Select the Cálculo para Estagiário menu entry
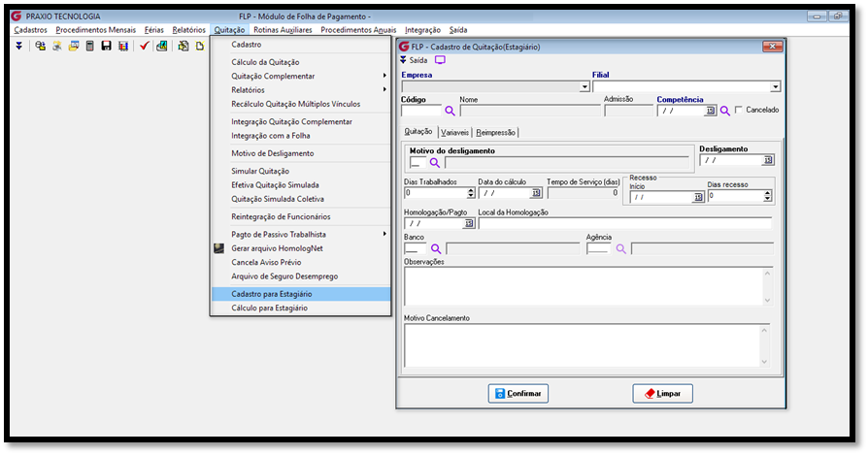Screen dimensions: 868x455 click(301, 308)
